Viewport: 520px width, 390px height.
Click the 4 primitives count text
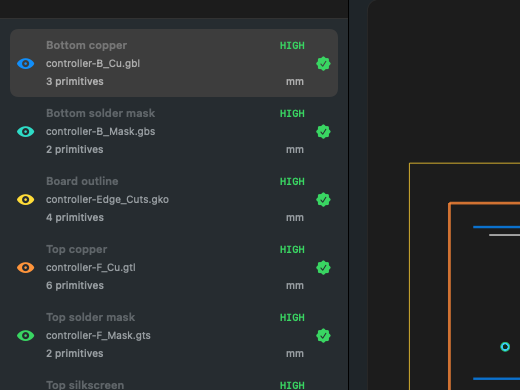(75, 217)
